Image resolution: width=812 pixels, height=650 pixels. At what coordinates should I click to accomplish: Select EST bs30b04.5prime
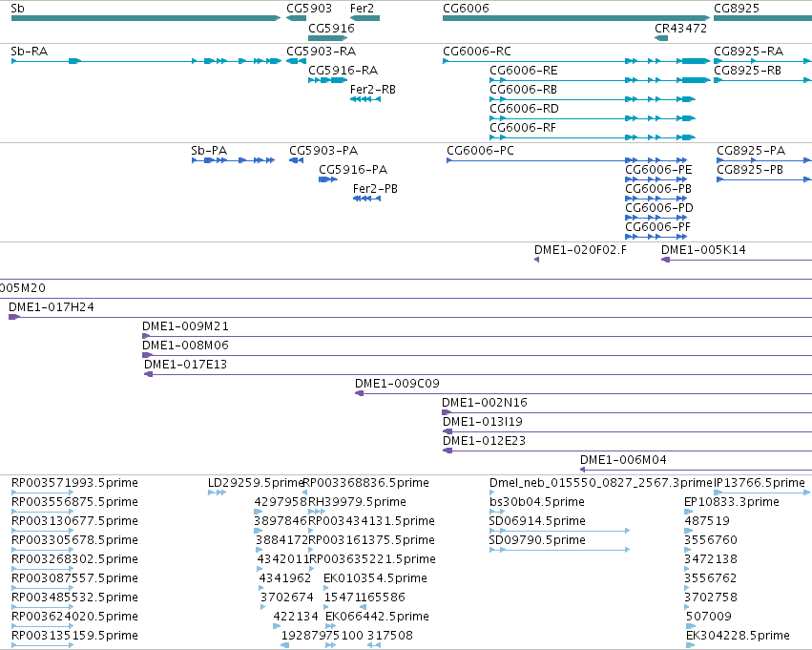click(x=537, y=503)
